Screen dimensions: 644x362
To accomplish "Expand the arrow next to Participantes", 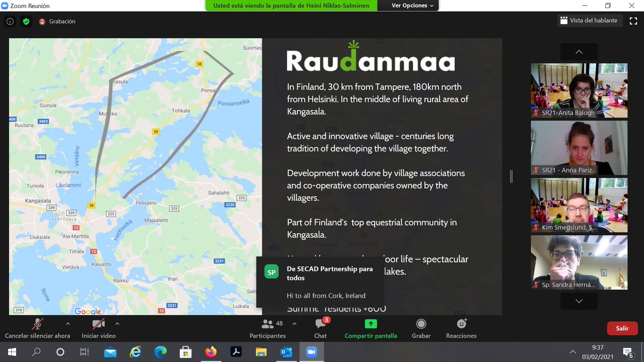I will pyautogui.click(x=294, y=324).
